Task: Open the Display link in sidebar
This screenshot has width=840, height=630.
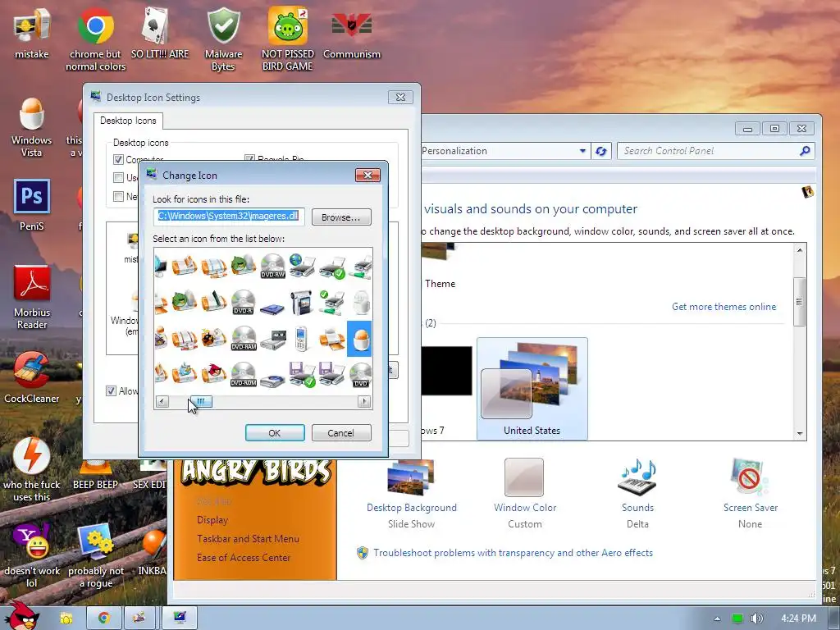Action: tap(212, 519)
